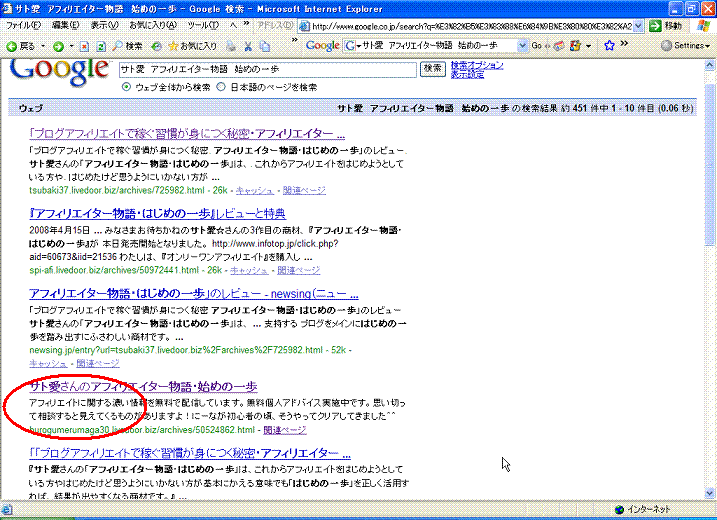Click the Go button on Google Toolbar
Viewport: 717px width, 520px height.
[536, 46]
